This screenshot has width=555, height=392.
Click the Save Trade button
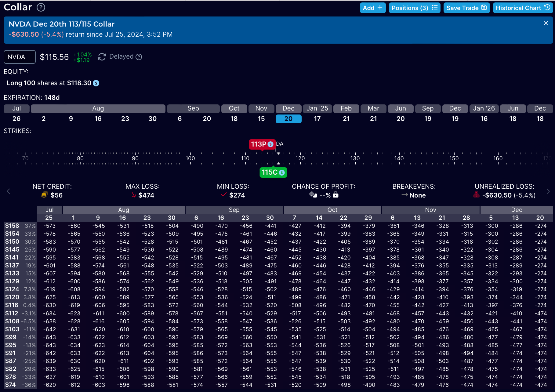click(466, 8)
